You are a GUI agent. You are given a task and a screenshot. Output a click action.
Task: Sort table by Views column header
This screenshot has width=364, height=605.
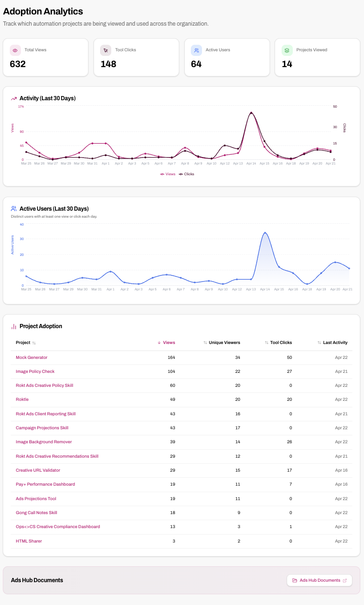pos(166,343)
